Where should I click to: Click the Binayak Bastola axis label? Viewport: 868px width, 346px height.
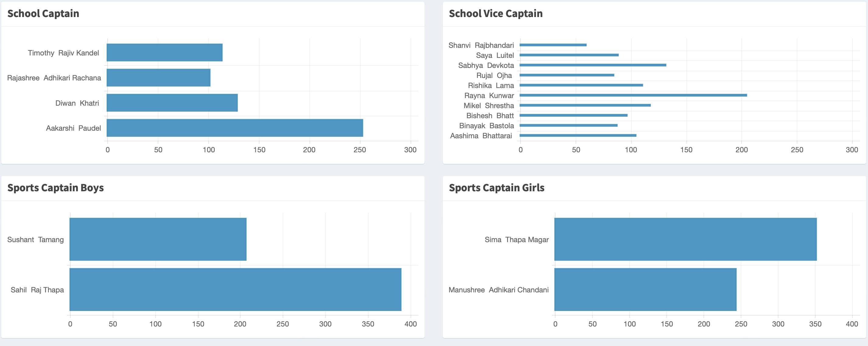click(486, 126)
